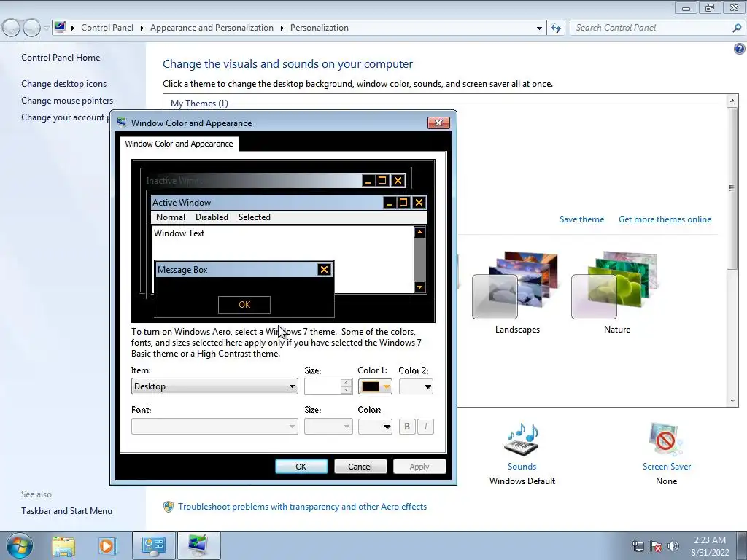Click the Active Window title bar preview
This screenshot has width=747, height=560.
[x=267, y=203]
